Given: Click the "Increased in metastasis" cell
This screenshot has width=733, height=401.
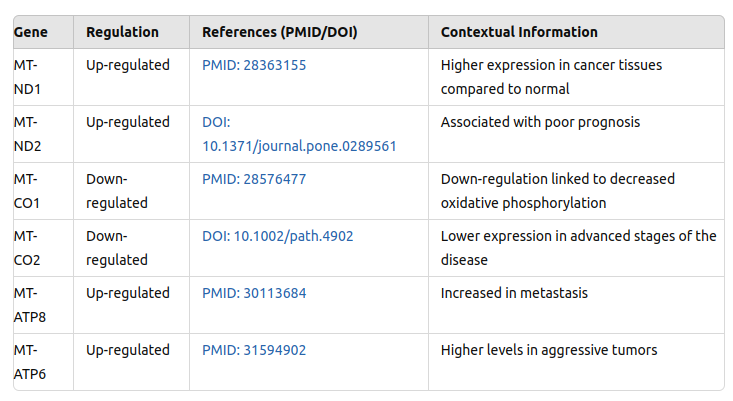Looking at the screenshot, I should [514, 293].
